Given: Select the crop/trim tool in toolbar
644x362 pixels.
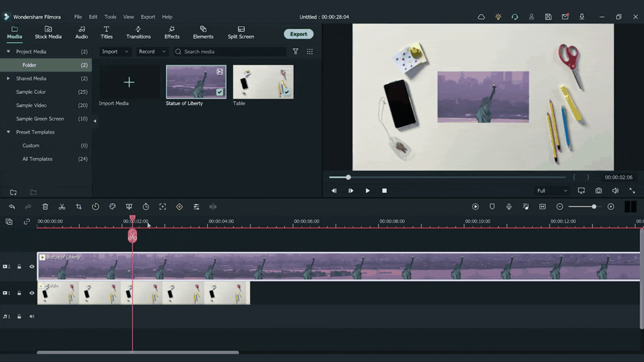Looking at the screenshot, I should (79, 206).
